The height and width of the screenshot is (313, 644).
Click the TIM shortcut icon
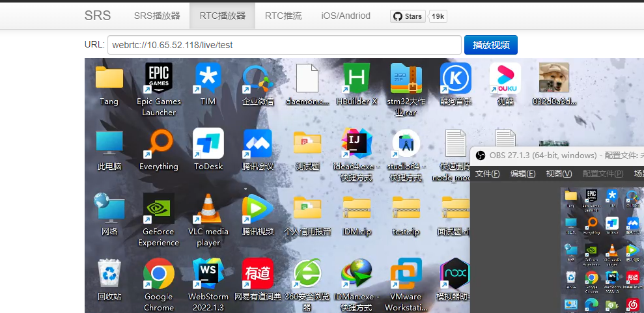tap(208, 78)
